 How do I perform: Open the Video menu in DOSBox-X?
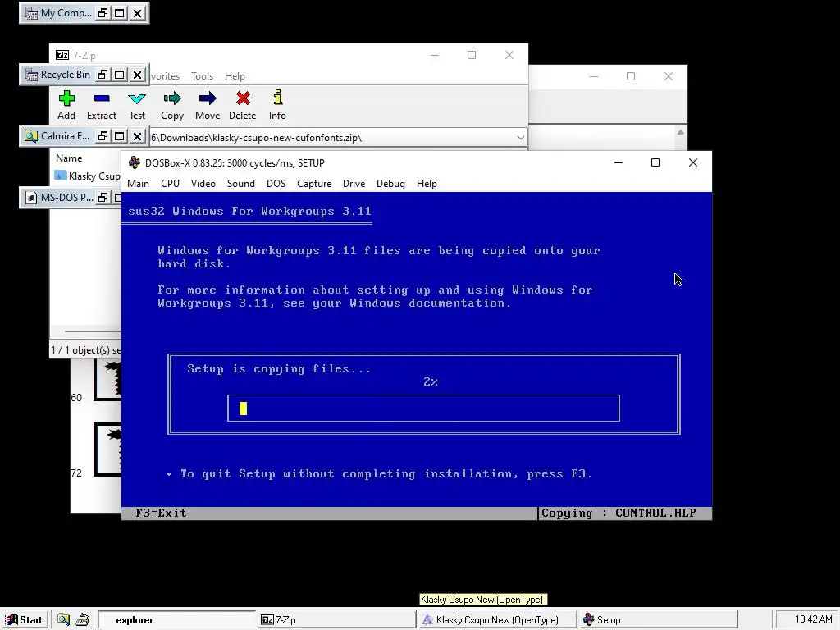(203, 183)
